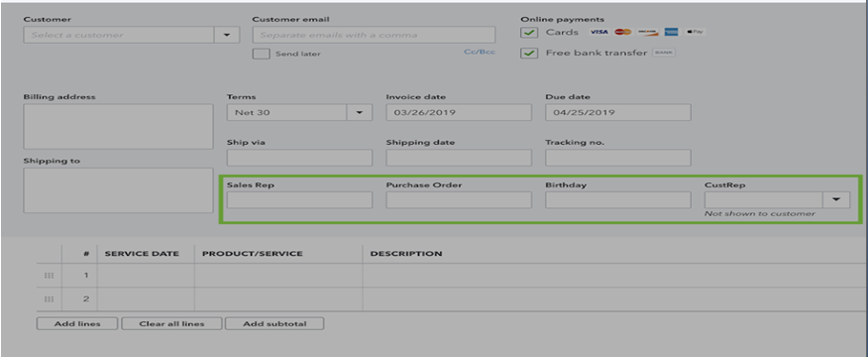Screen dimensions: 868x357
Task: Click the Due date field
Action: pos(618,112)
